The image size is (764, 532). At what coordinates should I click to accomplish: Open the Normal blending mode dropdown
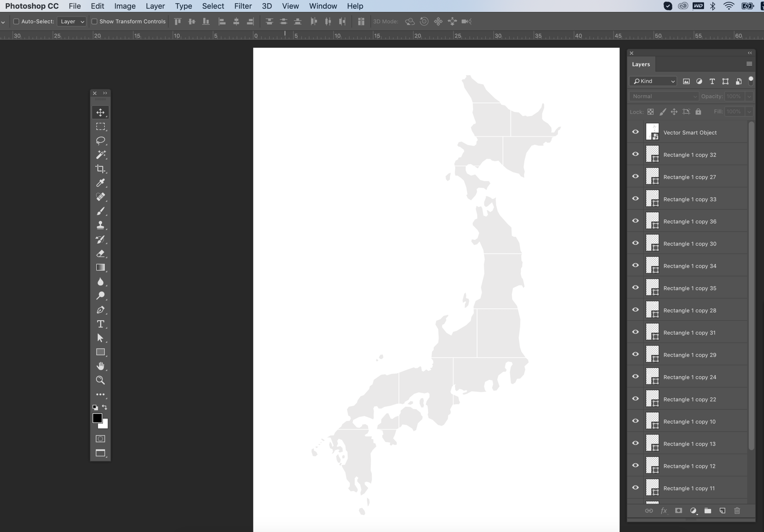coord(664,96)
